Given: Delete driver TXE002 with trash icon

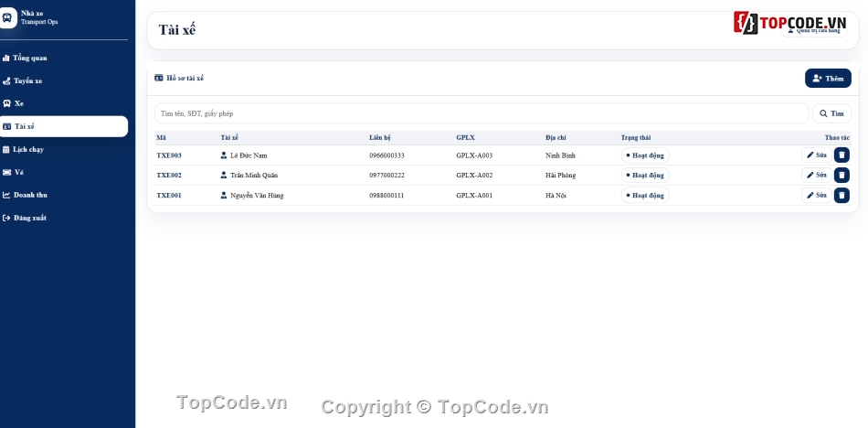Looking at the screenshot, I should point(842,176).
